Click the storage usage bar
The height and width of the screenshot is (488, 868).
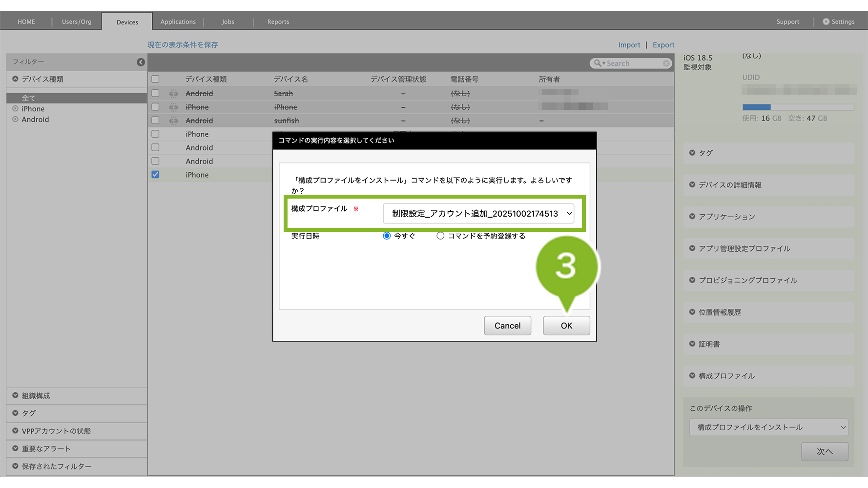click(x=798, y=107)
